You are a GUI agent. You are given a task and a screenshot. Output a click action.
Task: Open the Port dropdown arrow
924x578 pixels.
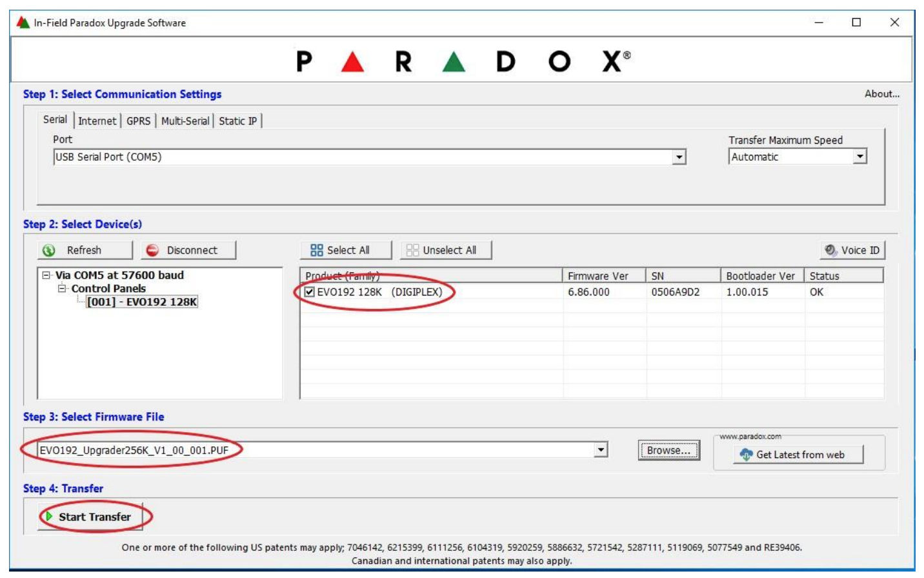[x=679, y=157]
